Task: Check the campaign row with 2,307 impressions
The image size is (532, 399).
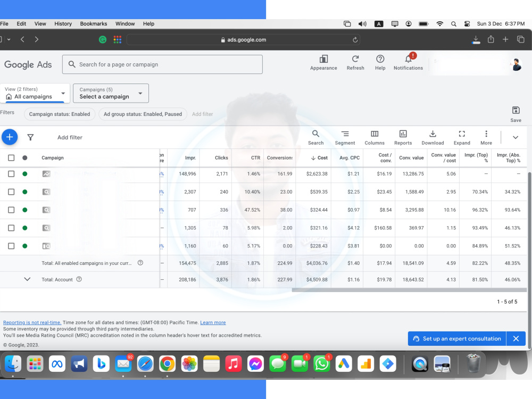Action: (x=11, y=192)
